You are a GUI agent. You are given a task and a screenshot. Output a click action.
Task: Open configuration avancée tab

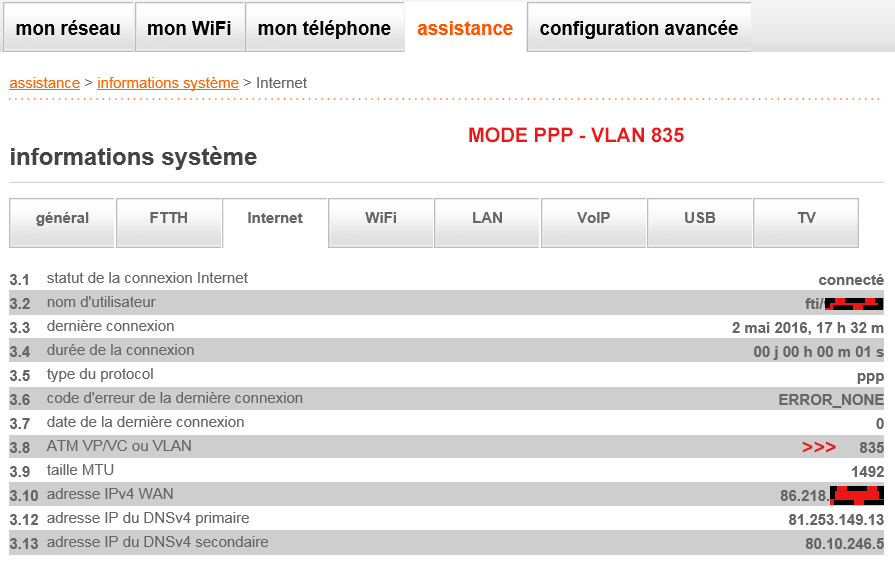(639, 28)
